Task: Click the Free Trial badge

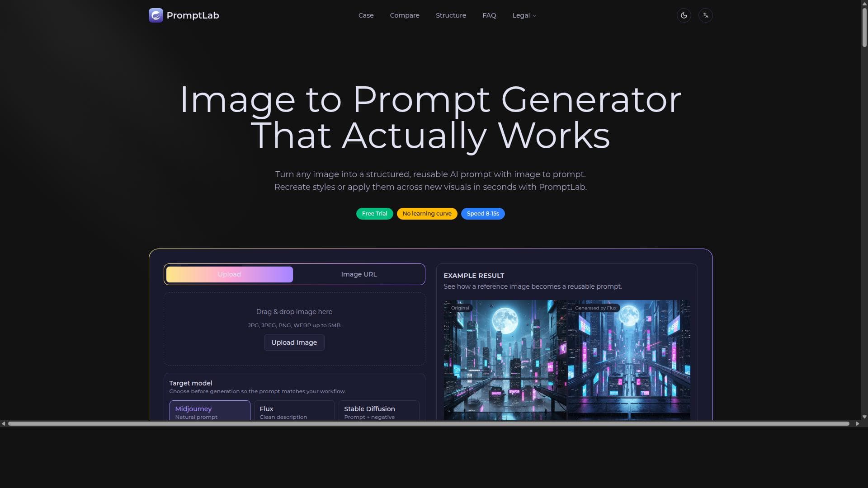Action: tap(375, 214)
